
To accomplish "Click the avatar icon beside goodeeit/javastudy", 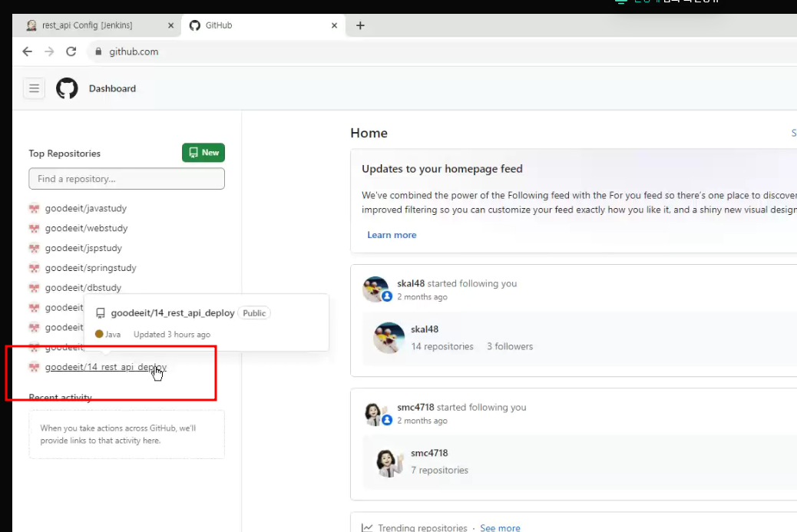I will 34,208.
